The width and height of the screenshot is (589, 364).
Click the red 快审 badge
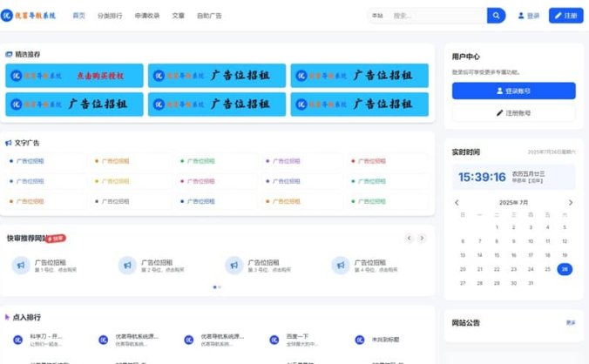click(56, 239)
